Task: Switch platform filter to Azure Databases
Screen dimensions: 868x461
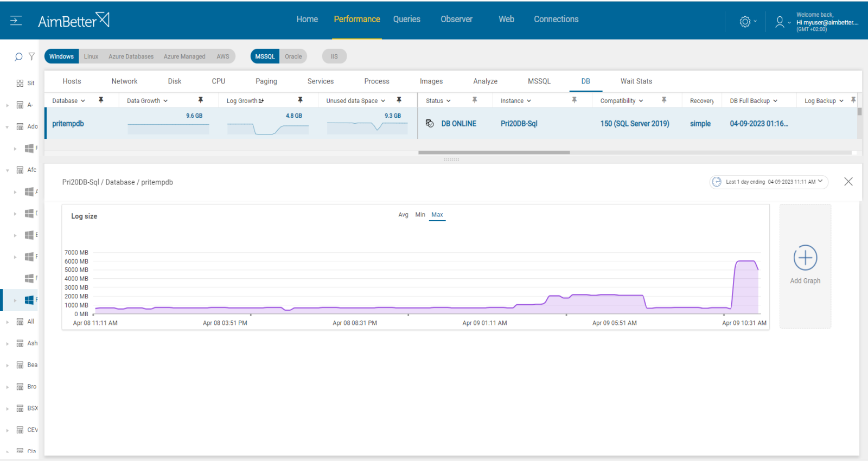Action: pos(131,56)
